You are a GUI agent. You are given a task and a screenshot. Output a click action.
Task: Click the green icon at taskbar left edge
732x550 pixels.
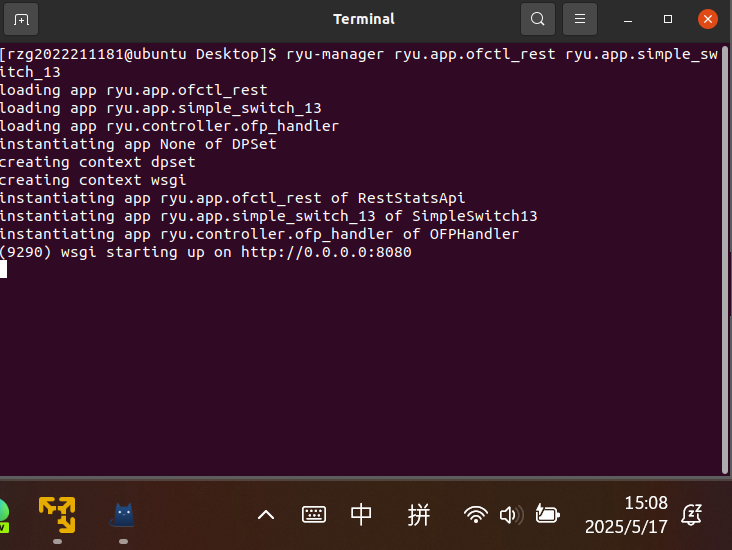3,515
